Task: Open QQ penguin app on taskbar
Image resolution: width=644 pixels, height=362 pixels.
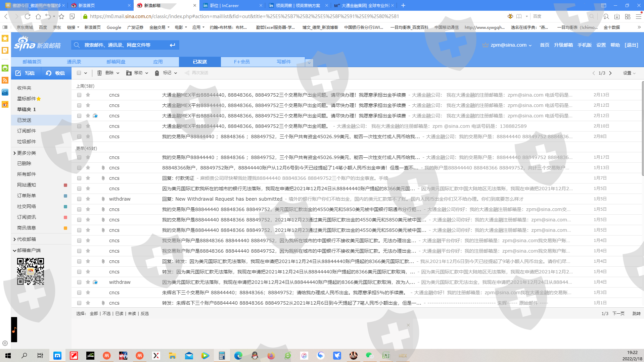Action: coord(255,356)
